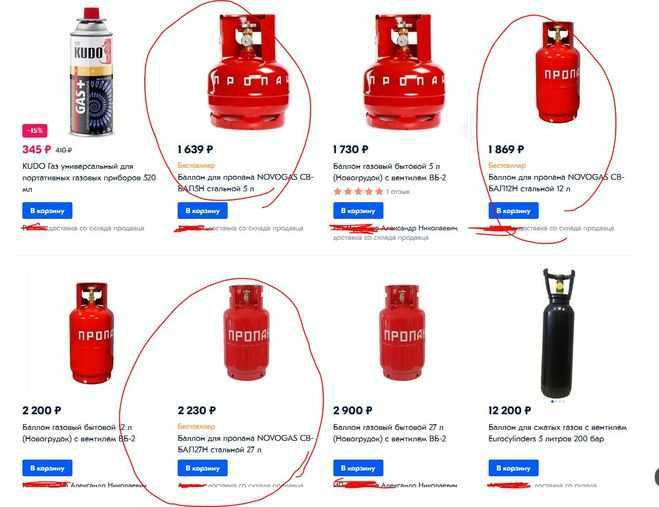Add 2 230 ₽ NOVOGAS 27 l cylinder to cart

pos(203,468)
